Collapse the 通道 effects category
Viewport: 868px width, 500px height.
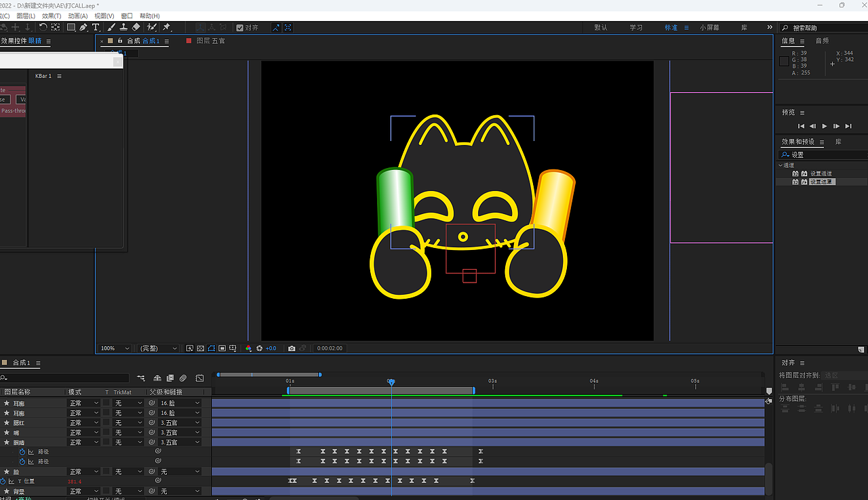781,165
